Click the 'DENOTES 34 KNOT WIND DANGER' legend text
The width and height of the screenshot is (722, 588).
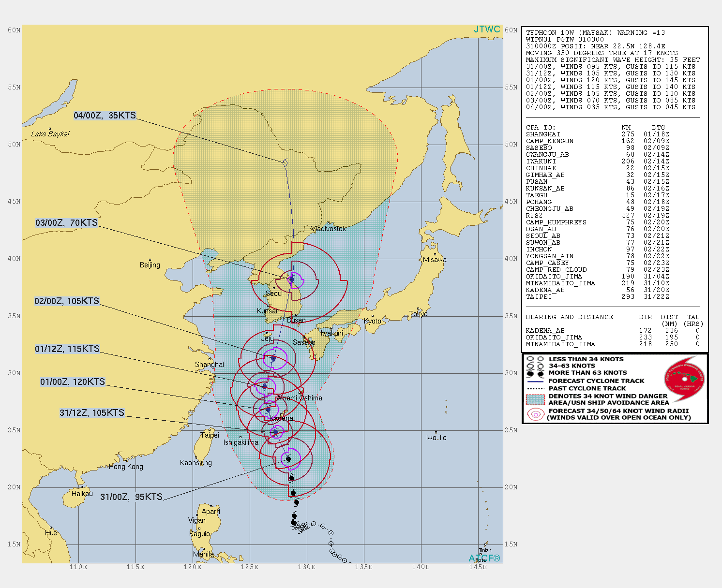click(608, 396)
